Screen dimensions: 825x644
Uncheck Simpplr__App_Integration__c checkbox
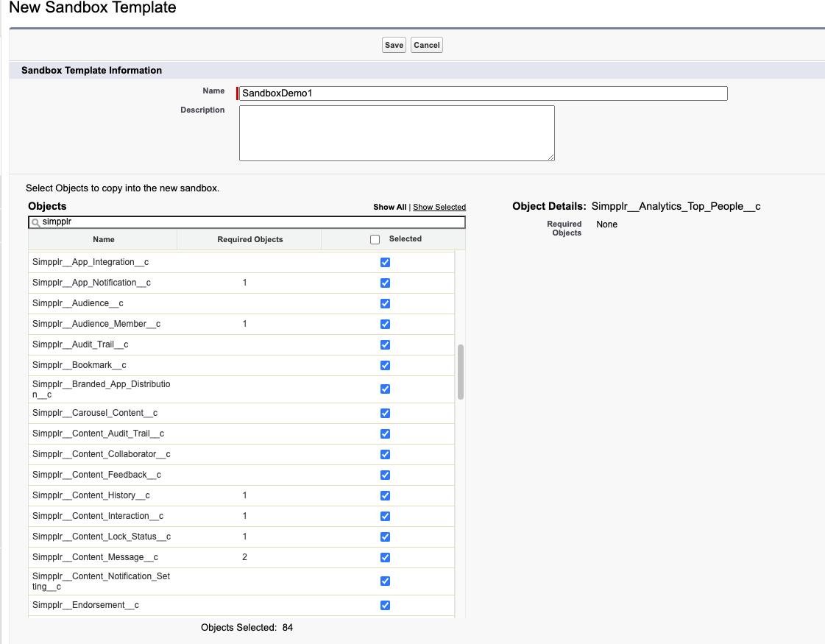point(385,262)
